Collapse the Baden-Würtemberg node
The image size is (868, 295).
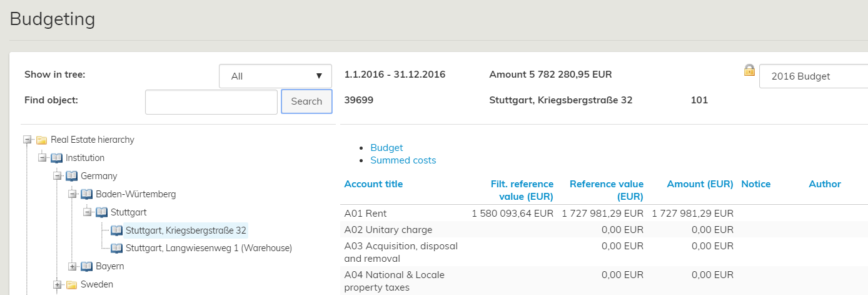[73, 194]
